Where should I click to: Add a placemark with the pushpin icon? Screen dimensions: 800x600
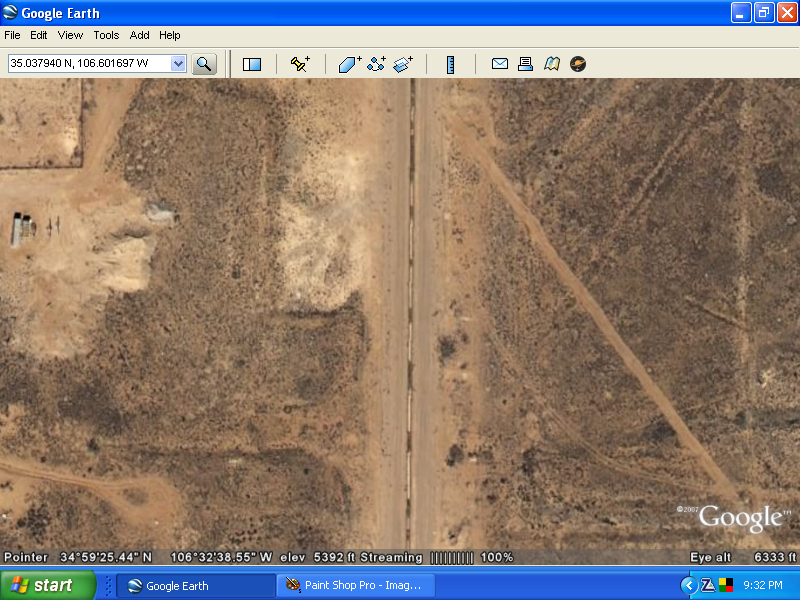tap(300, 64)
